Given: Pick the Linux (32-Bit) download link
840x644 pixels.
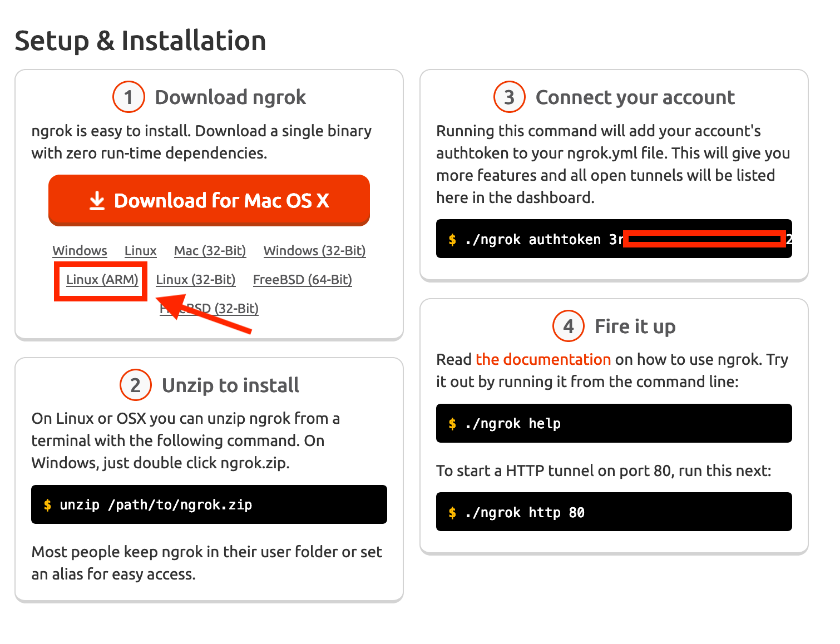Looking at the screenshot, I should coord(195,280).
